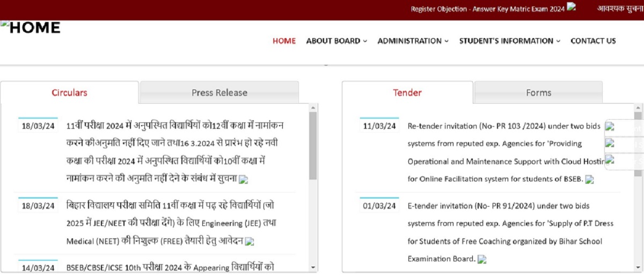Click down arrow on Circulars list scrollbar
This screenshot has width=644, height=277.
click(x=313, y=267)
